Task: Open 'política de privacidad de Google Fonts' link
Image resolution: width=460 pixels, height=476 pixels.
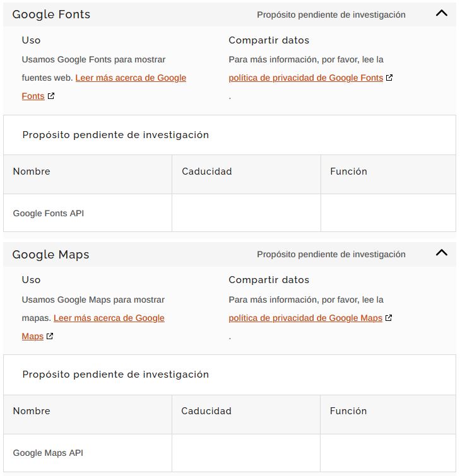Action: point(306,78)
